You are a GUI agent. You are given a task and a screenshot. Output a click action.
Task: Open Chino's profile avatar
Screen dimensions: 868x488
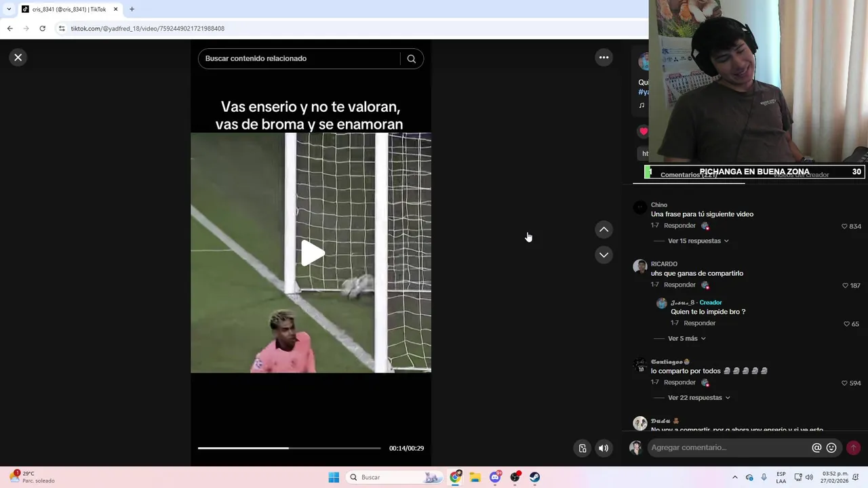(640, 207)
